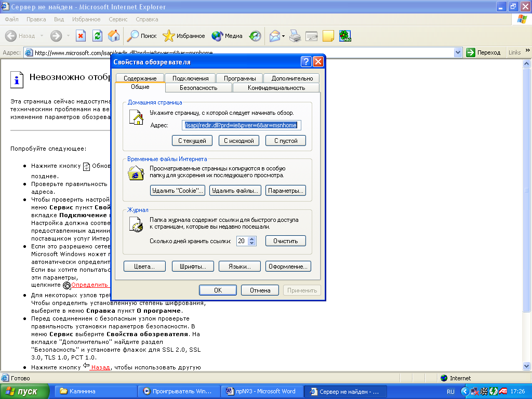Viewport: 532px width, 399px height.
Task: Click the RU language indicator
Action: (450, 392)
